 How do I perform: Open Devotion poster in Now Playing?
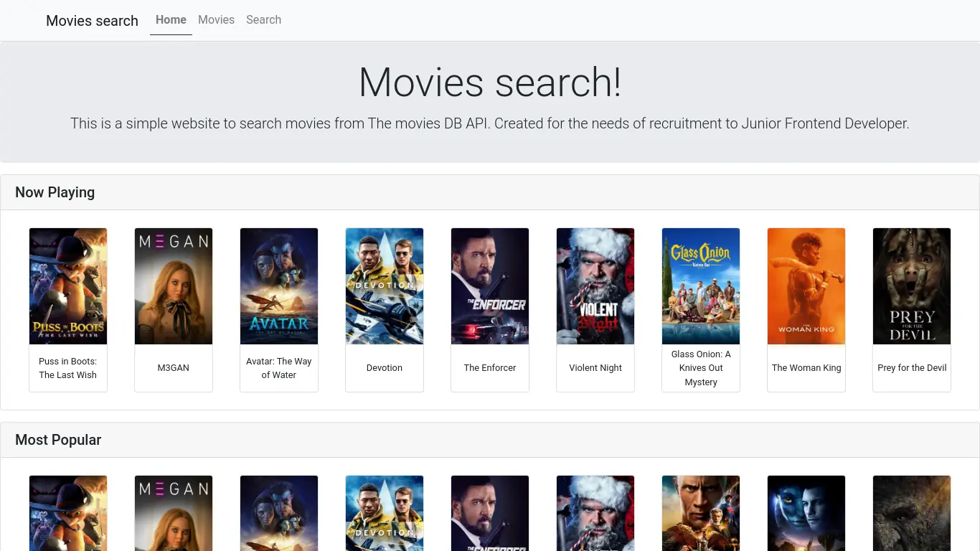point(385,286)
